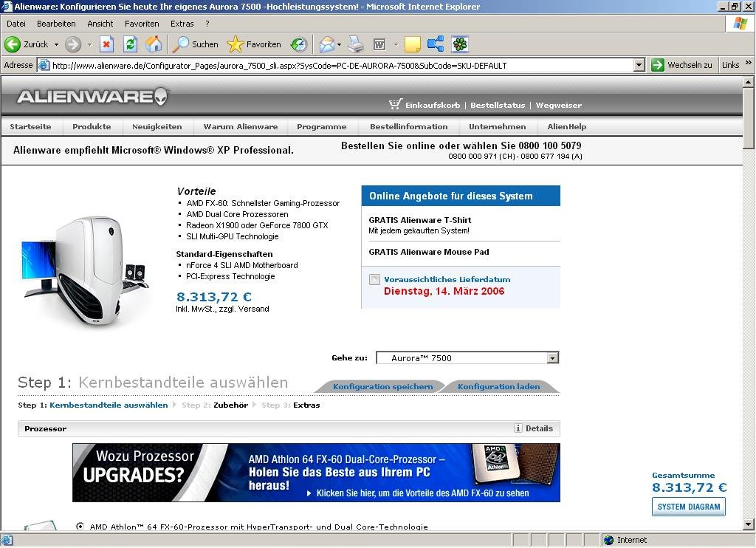Go to Step 2: Zubehör
The height and width of the screenshot is (548, 756).
215,405
